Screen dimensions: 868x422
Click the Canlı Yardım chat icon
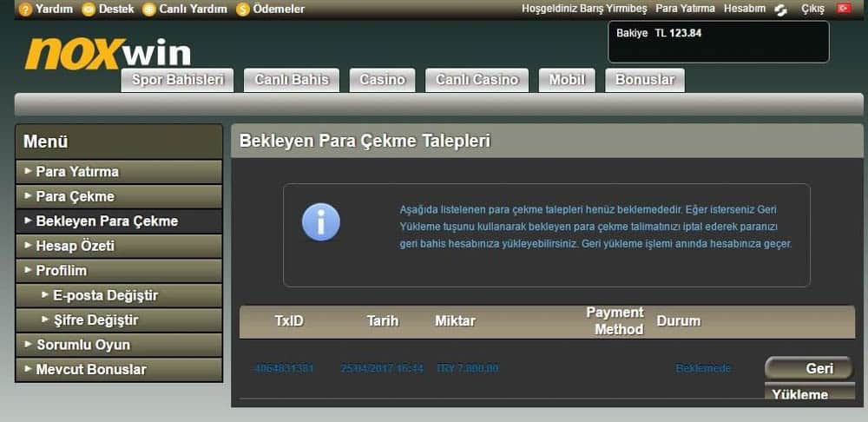coord(149,9)
